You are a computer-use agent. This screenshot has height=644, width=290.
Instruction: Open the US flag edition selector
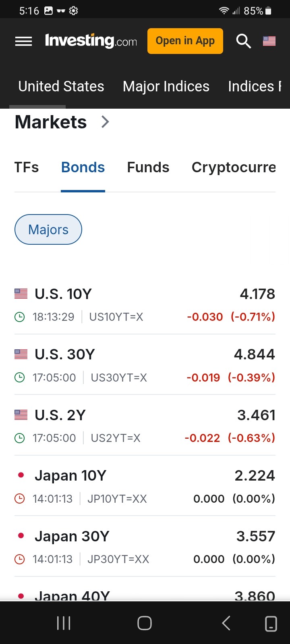pos(269,41)
